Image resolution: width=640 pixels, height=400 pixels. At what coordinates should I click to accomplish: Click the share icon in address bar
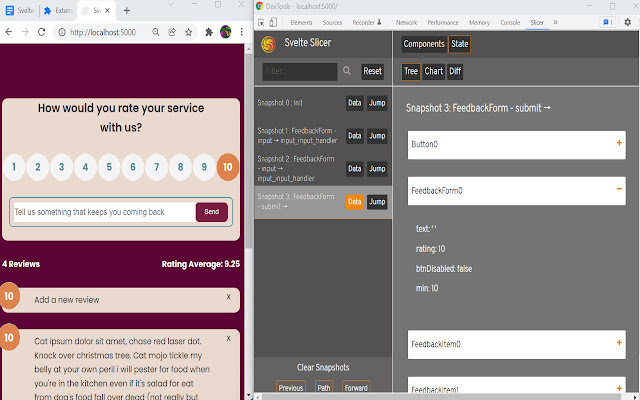click(x=172, y=32)
